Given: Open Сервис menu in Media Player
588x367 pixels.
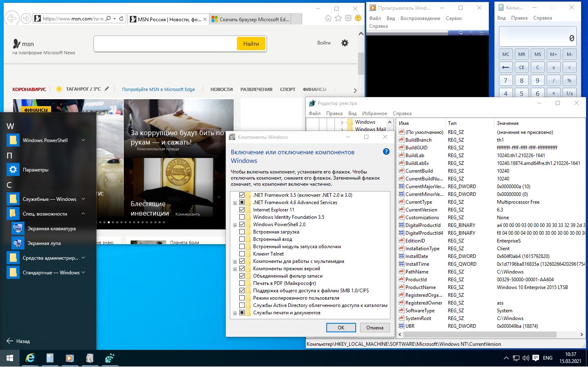Looking at the screenshot, I should tap(454, 18).
